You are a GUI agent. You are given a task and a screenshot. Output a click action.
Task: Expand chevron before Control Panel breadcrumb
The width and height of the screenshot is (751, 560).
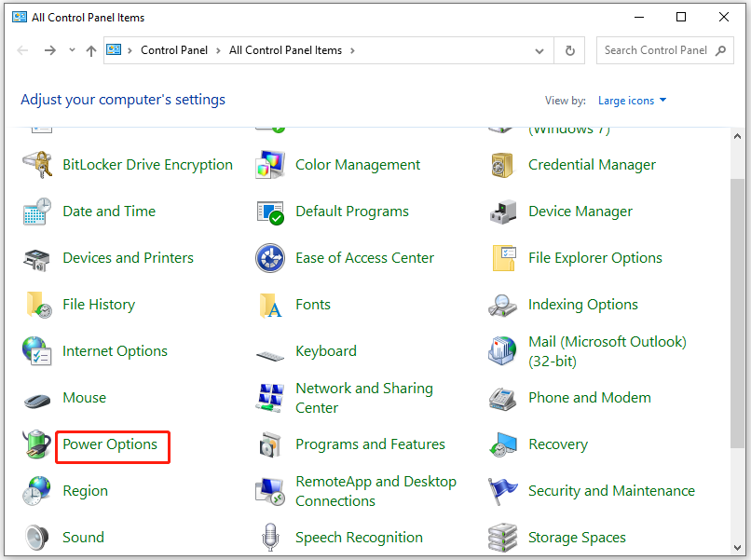pos(130,50)
